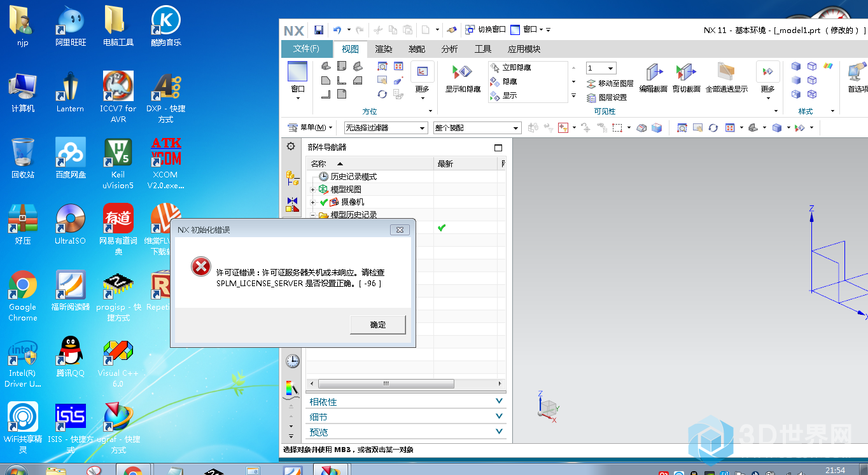Click the Chrome icon in the taskbar
This screenshot has width=868, height=475.
pos(132,471)
